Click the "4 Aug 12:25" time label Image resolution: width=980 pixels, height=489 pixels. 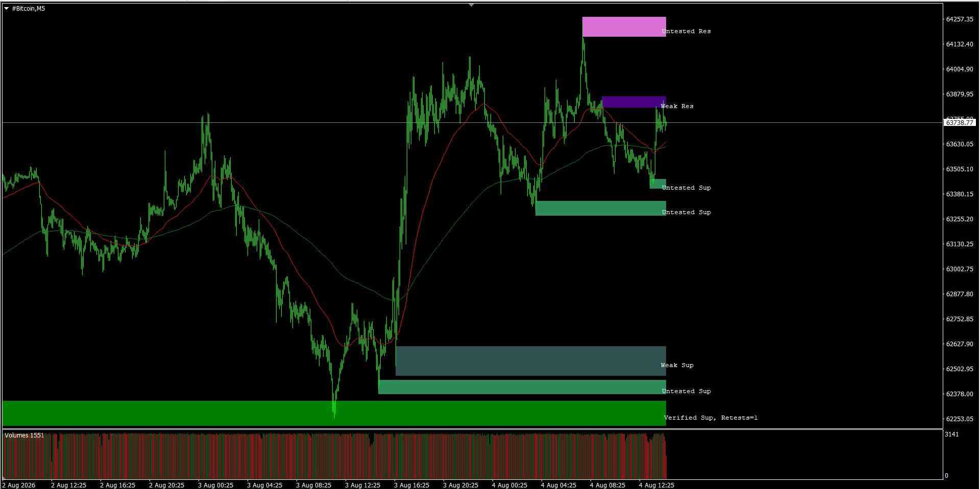pos(656,485)
